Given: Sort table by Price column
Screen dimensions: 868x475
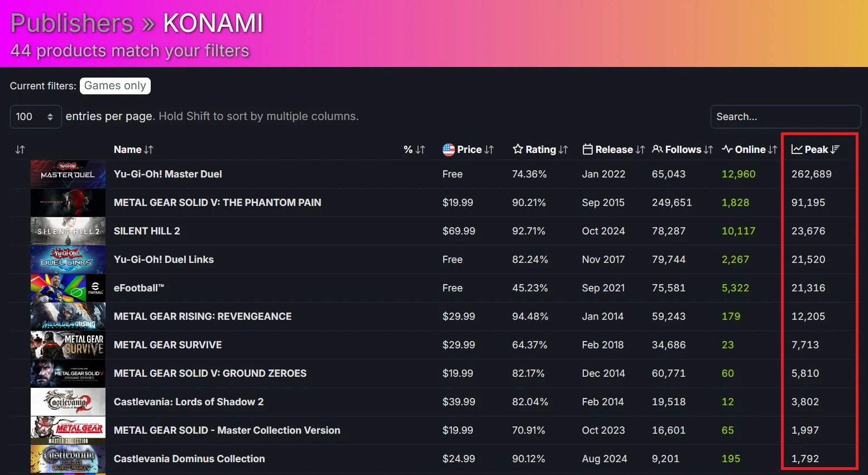Looking at the screenshot, I should (x=468, y=150).
